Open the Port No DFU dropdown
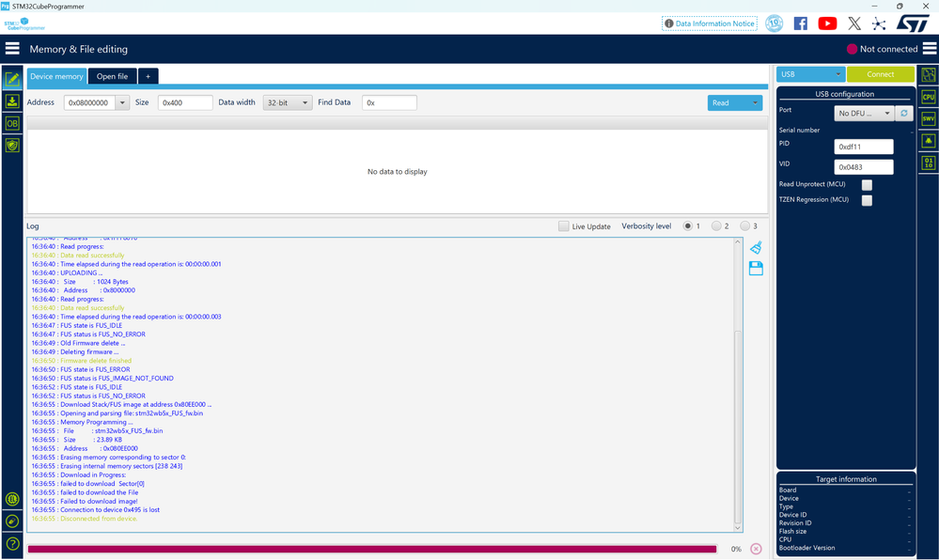The width and height of the screenshot is (939, 560). (x=864, y=113)
